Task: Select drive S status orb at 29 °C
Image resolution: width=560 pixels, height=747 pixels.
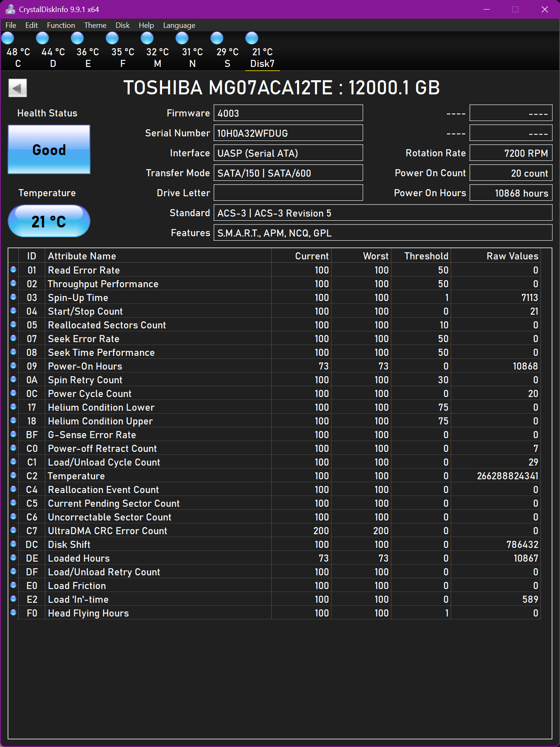Action: 217,38
